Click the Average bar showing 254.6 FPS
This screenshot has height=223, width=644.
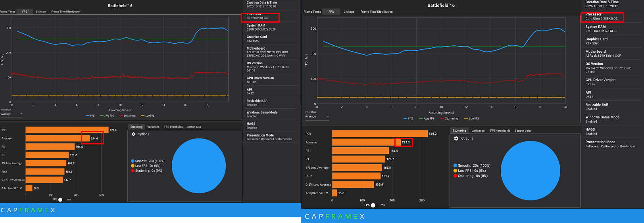(58, 138)
